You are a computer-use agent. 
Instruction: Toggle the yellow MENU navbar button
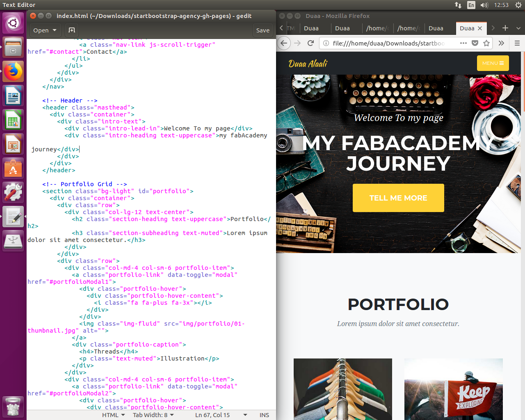coord(493,63)
